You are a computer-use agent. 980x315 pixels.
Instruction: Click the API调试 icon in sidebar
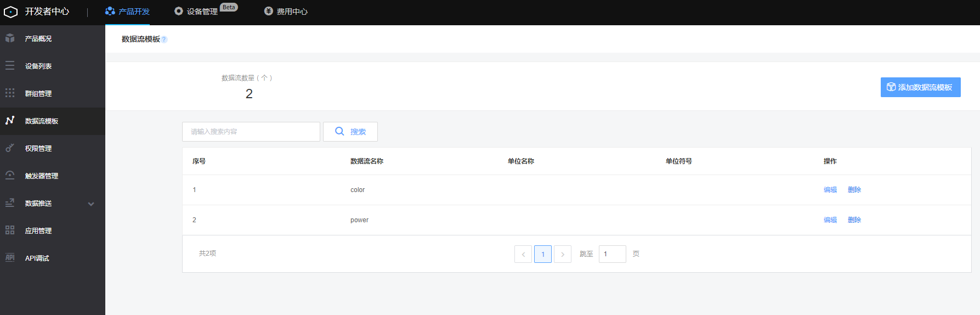click(10, 258)
